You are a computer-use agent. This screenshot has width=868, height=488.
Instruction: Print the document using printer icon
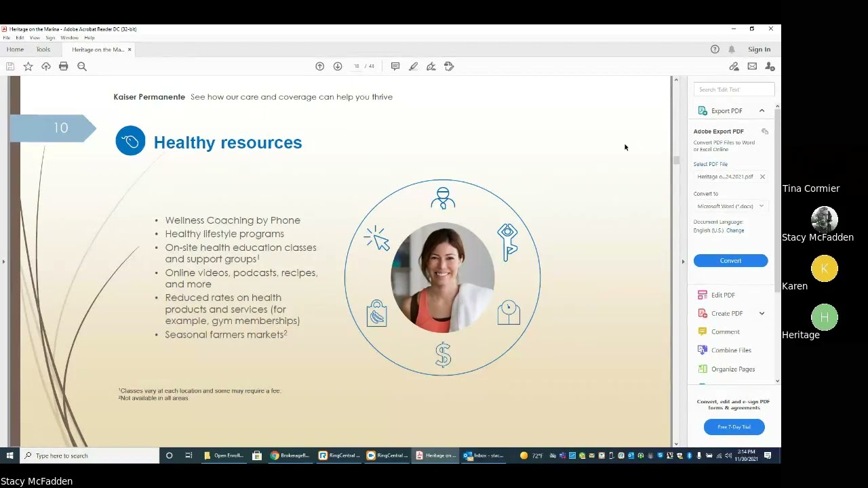(64, 66)
